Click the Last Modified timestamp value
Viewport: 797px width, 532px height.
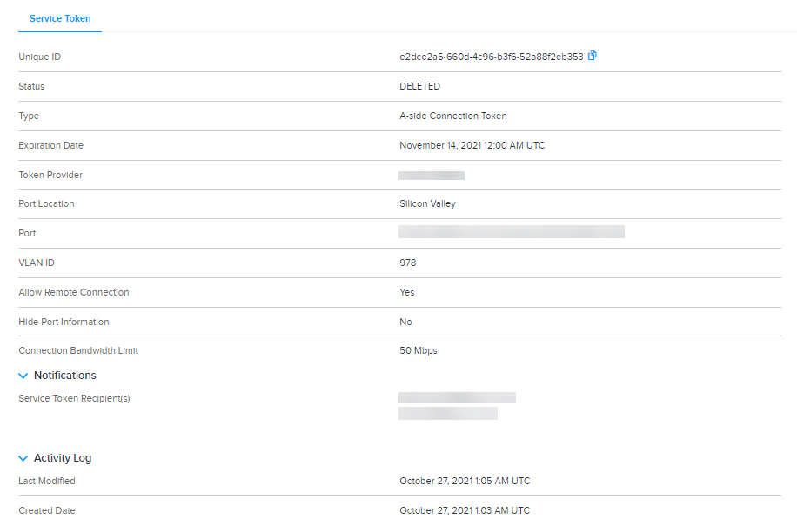pyautogui.click(x=465, y=481)
